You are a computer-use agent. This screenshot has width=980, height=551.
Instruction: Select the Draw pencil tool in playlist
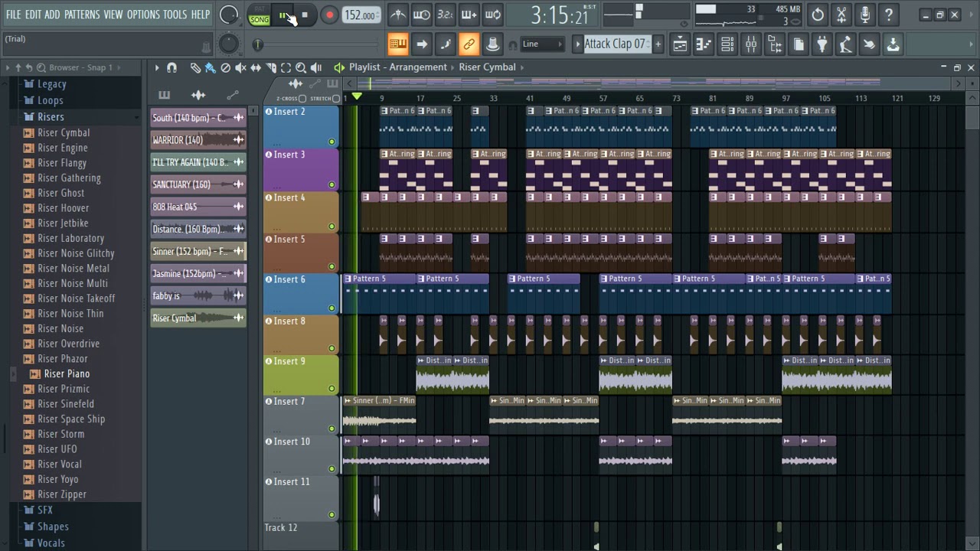coord(195,67)
